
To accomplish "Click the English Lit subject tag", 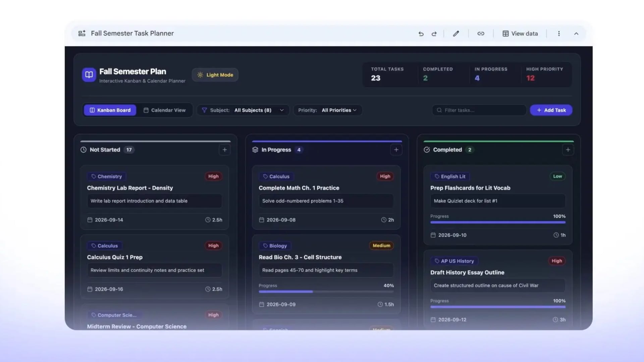I will (450, 176).
